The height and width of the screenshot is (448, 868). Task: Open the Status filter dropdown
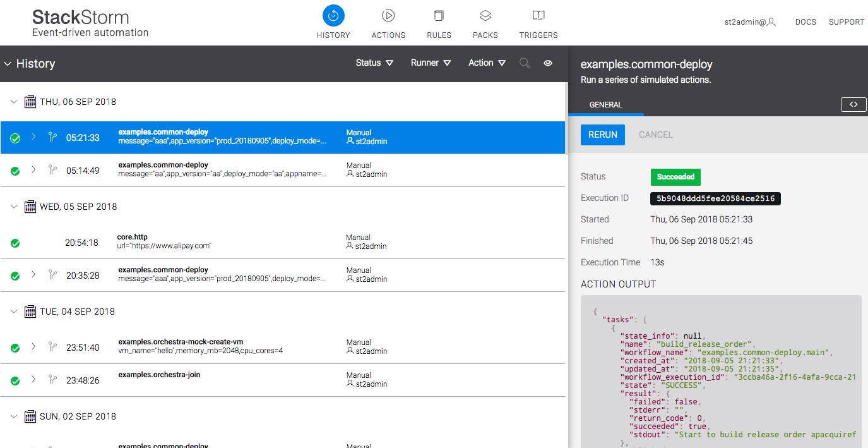tap(374, 63)
